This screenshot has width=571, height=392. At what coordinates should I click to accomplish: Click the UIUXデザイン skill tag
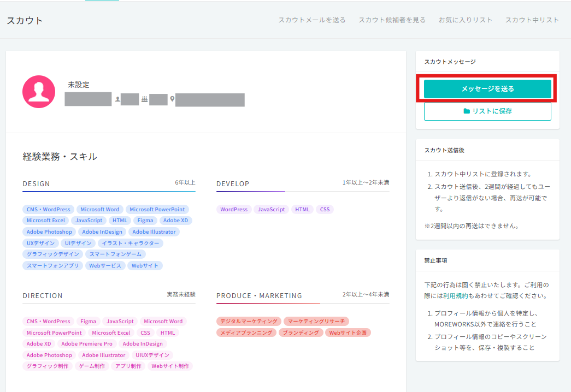click(x=152, y=355)
